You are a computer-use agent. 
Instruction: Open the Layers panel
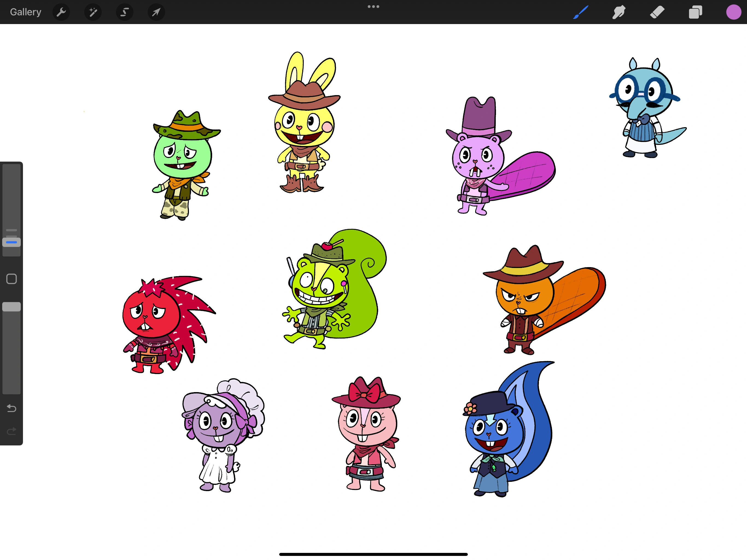[695, 12]
